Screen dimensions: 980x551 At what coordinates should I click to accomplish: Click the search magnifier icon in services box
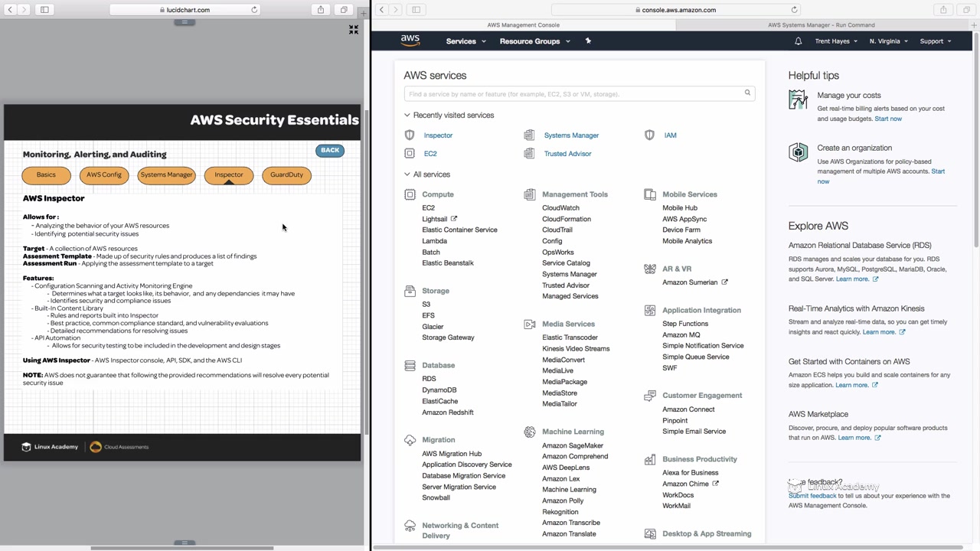pyautogui.click(x=747, y=93)
